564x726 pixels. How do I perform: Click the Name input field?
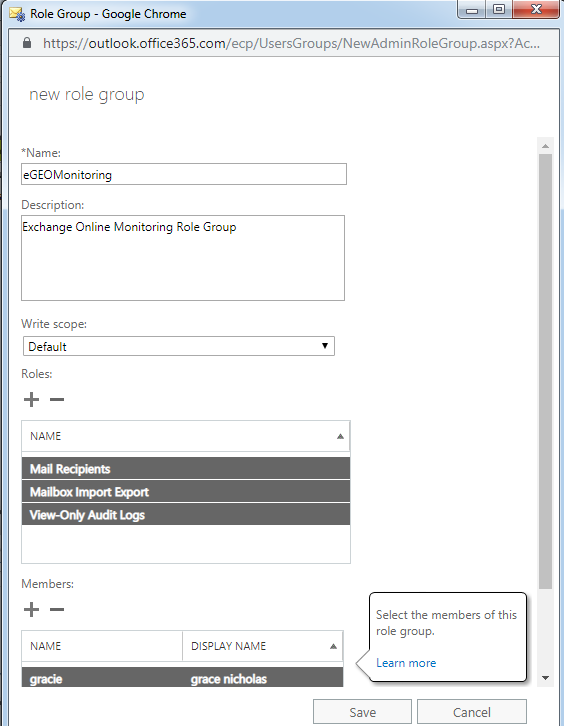(184, 174)
